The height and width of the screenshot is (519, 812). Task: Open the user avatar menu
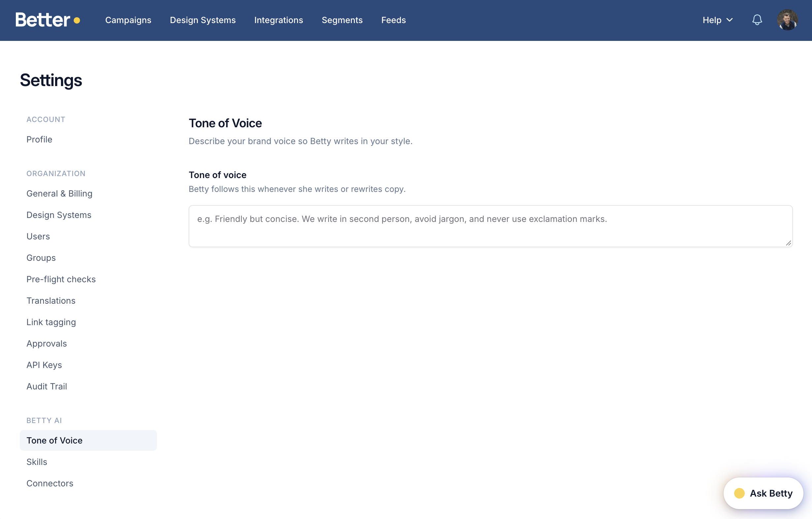pyautogui.click(x=787, y=20)
